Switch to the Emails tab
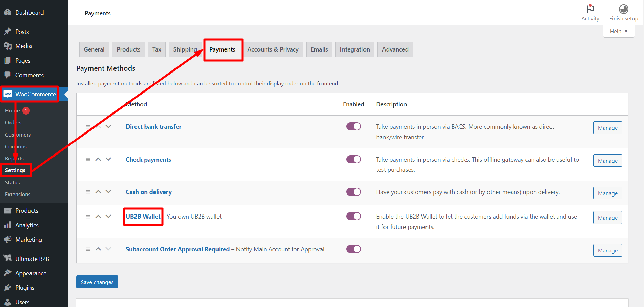644x307 pixels. click(319, 49)
